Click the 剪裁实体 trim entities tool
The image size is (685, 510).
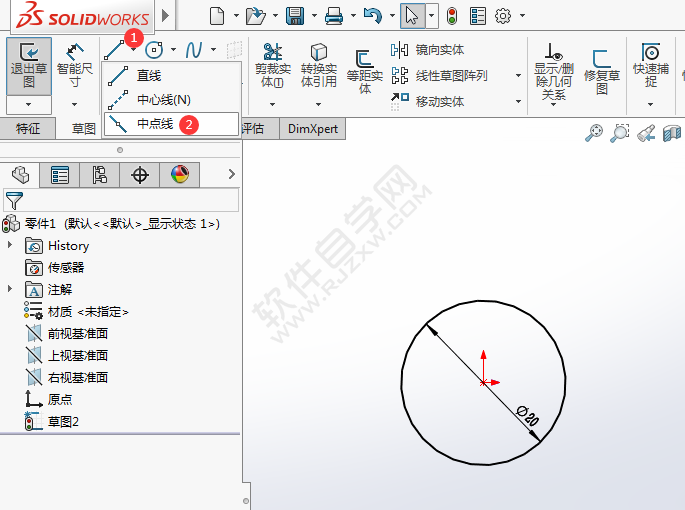coord(273,66)
